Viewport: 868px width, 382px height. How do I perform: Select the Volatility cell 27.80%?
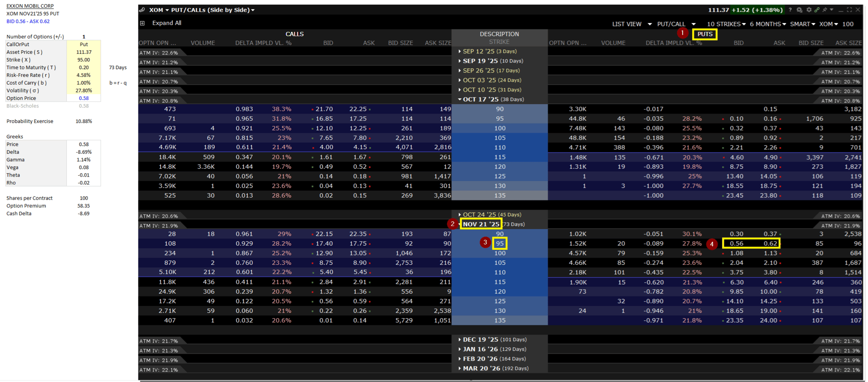84,91
